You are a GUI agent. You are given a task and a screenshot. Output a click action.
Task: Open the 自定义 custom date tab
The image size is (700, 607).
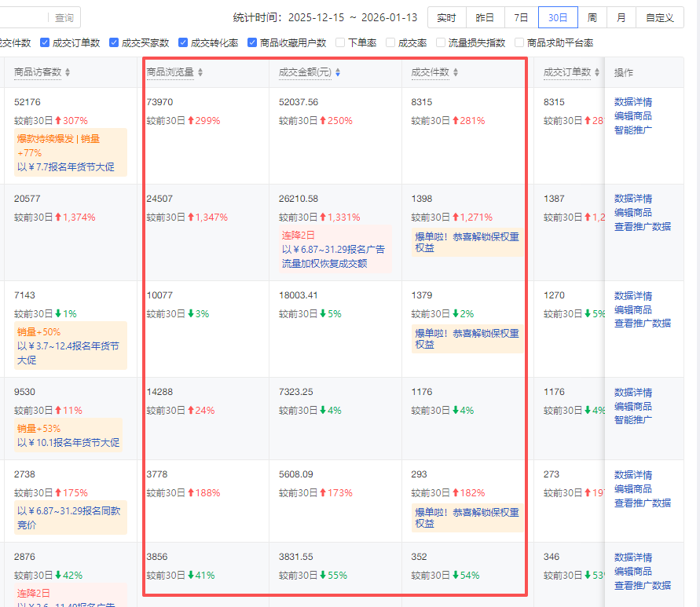click(660, 17)
